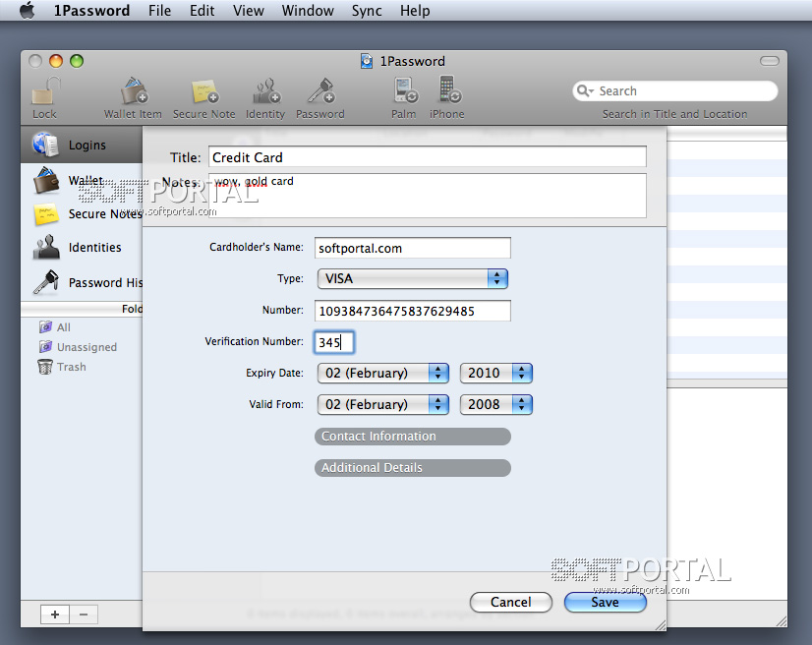Expand the Additional Details section
This screenshot has width=812, height=645.
(x=413, y=468)
